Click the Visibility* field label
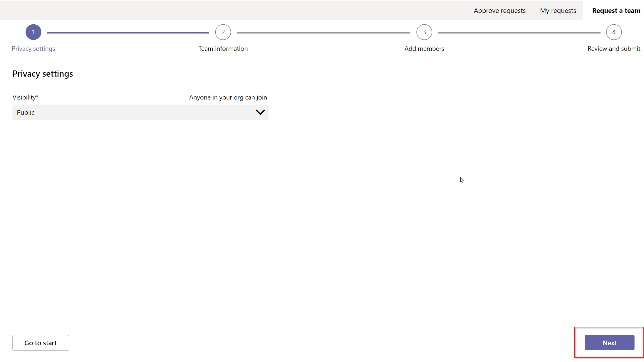This screenshot has width=644, height=362. [25, 97]
